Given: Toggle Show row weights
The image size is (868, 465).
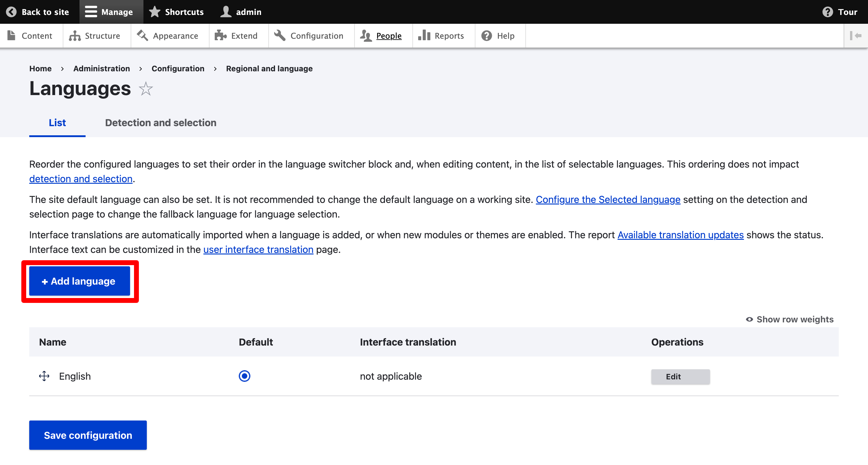Looking at the screenshot, I should pos(789,319).
